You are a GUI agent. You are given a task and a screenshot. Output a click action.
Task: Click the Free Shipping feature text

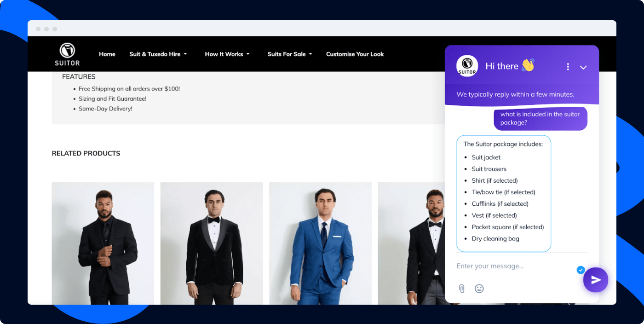129,89
